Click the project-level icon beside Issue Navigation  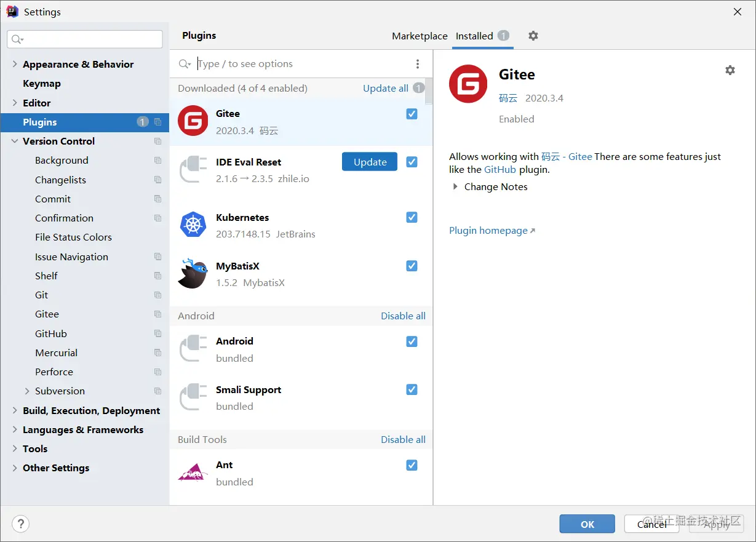coord(158,257)
